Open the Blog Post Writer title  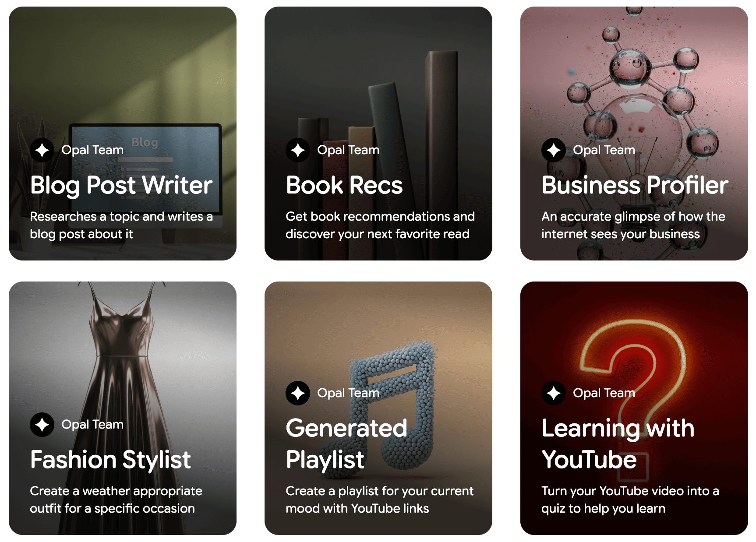(121, 185)
